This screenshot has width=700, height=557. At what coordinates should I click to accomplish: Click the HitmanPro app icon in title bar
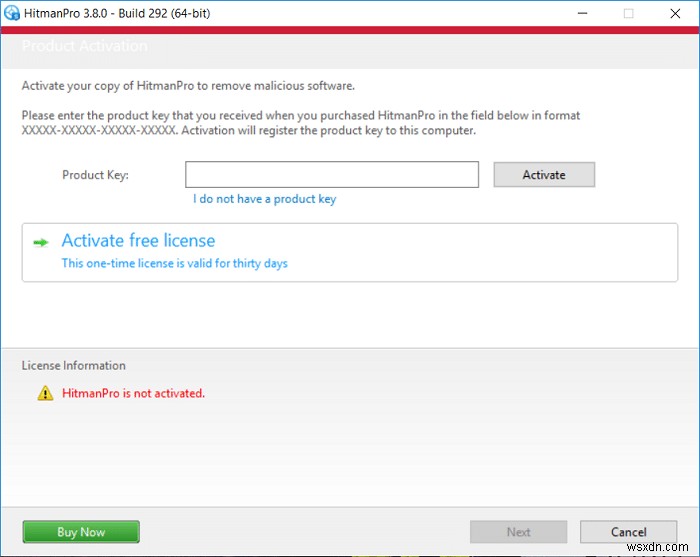coord(12,13)
